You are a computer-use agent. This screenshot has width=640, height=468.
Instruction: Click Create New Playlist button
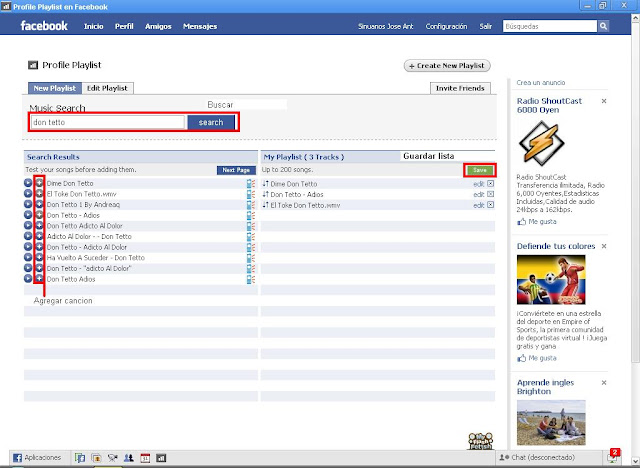coord(447,66)
